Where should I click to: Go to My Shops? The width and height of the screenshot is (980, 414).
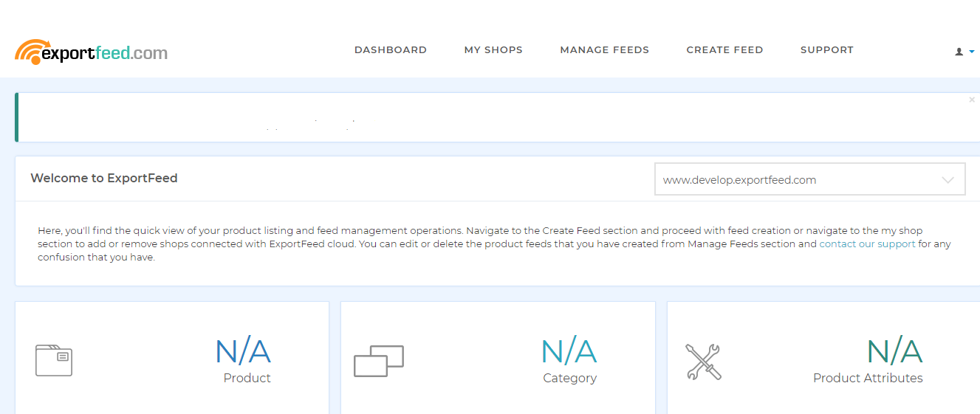[493, 50]
